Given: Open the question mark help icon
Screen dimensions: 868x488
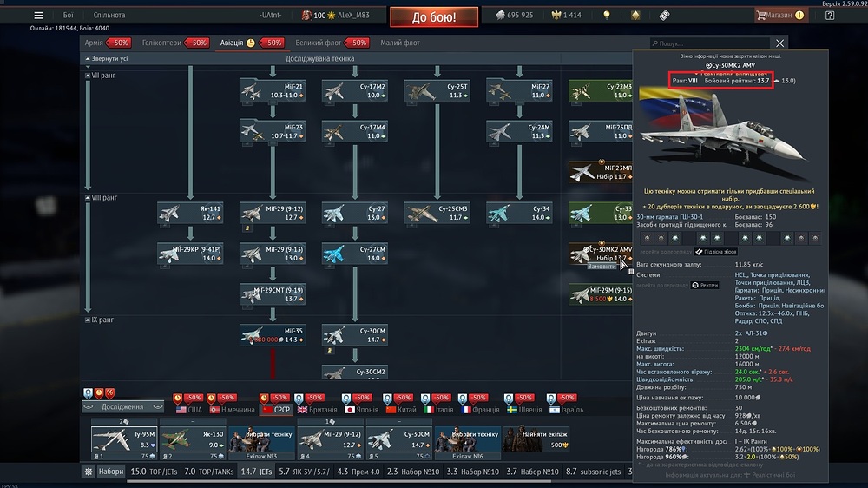Looking at the screenshot, I should (x=830, y=16).
